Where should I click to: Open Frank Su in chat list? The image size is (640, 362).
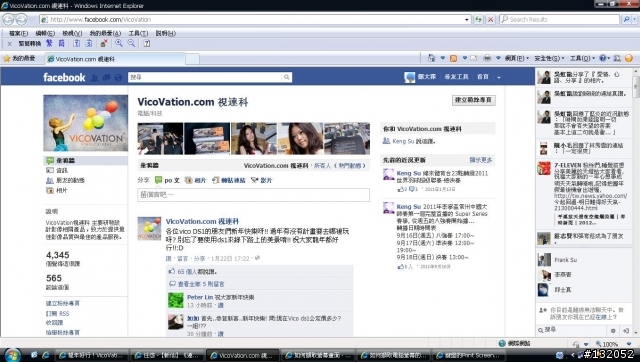565,260
